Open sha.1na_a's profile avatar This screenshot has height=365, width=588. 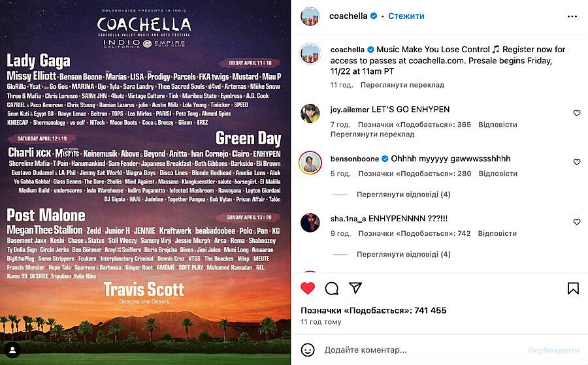[310, 223]
